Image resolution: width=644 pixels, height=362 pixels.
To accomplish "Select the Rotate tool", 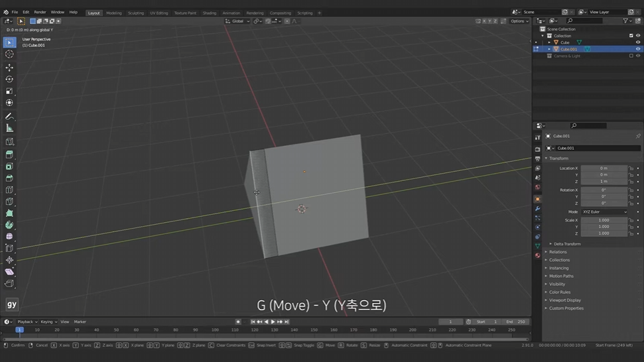I will 9,79.
